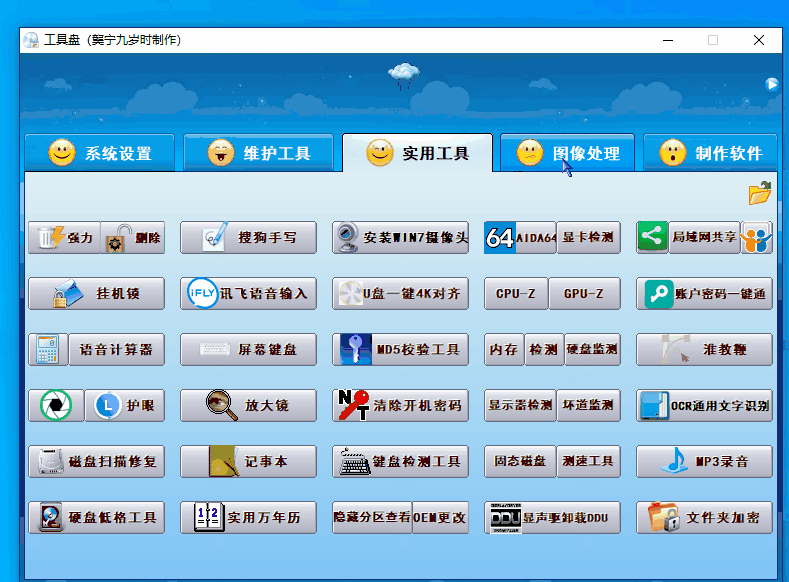Viewport: 789px width, 582px height.
Task: Launch the 放大镜 magnifier tool
Action: point(248,406)
